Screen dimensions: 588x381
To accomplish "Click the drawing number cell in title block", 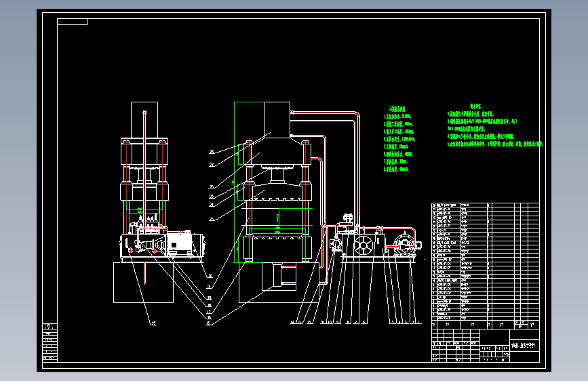I will click(525, 345).
